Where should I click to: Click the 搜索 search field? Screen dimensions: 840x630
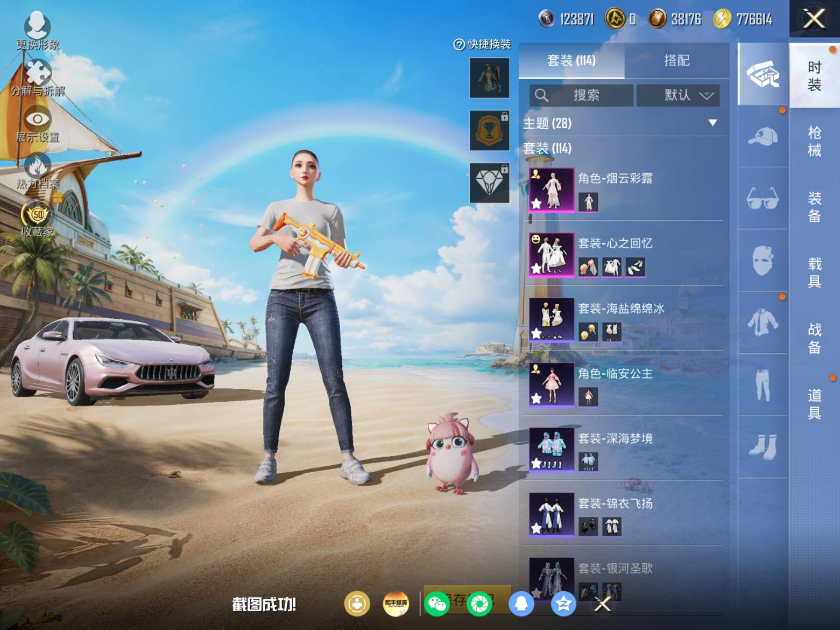(581, 95)
